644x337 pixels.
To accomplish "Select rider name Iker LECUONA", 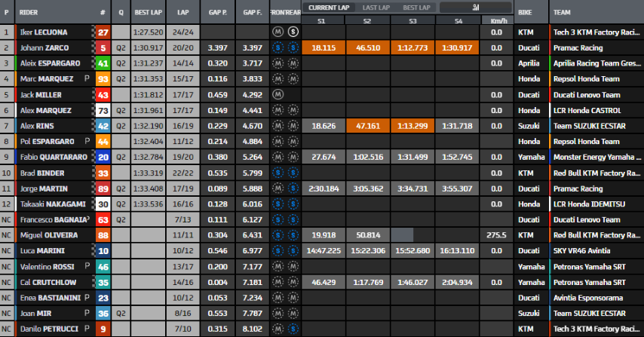I will pyautogui.click(x=44, y=32).
